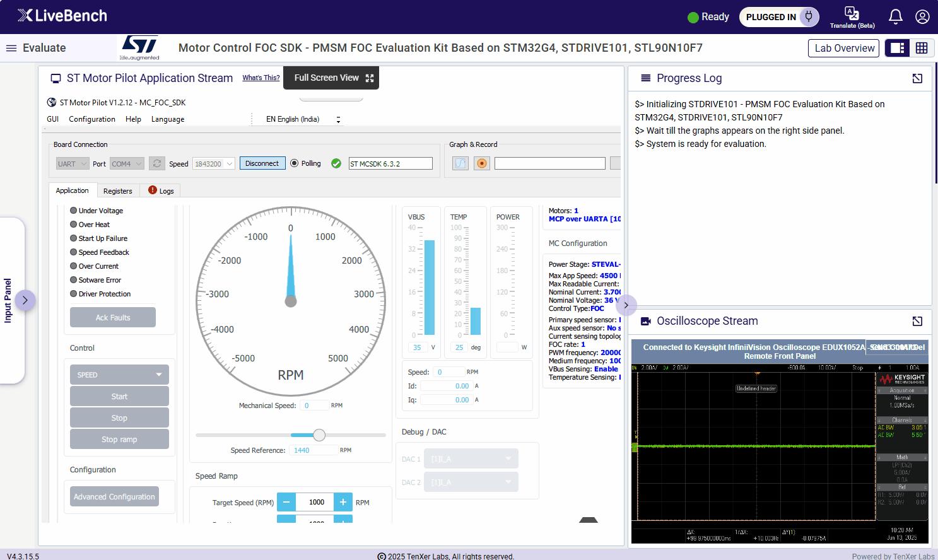Click the ST life.augmented logo
This screenshot has width=938, height=560.
139,48
